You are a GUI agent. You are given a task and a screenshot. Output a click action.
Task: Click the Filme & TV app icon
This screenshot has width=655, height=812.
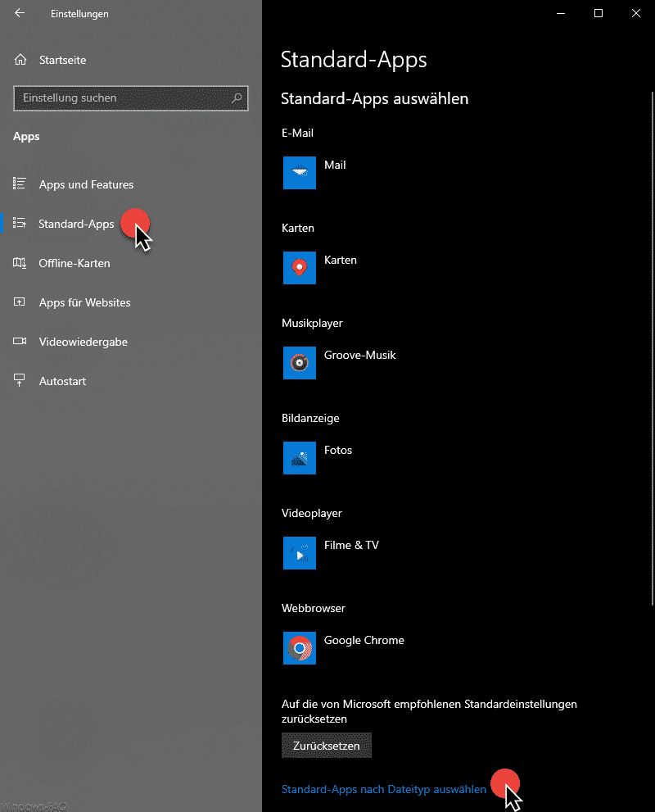point(299,553)
